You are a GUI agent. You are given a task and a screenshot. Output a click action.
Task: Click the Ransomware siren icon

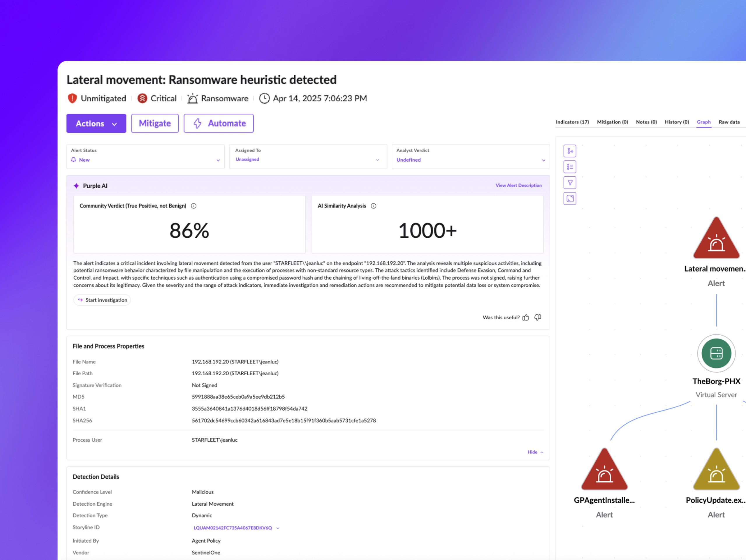click(192, 98)
